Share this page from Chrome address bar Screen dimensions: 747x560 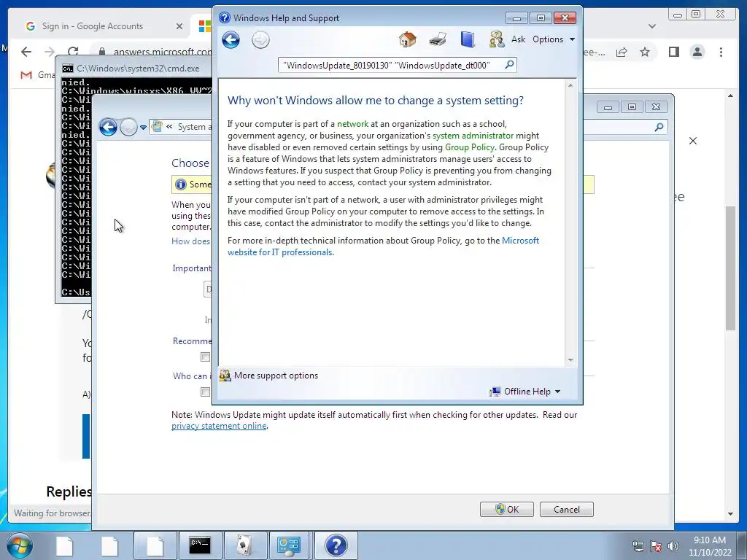622,52
